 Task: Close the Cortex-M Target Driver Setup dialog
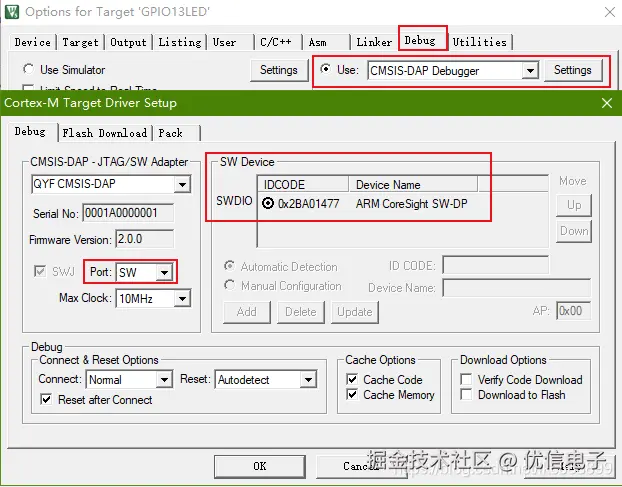tap(607, 103)
